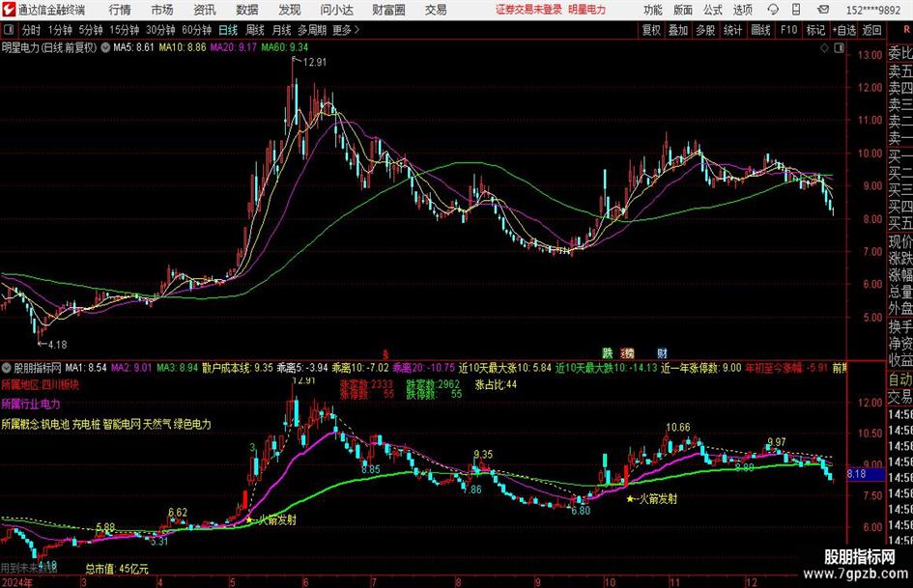Open the 财富圈 menu
The height and width of the screenshot is (588, 913).
[x=388, y=10]
